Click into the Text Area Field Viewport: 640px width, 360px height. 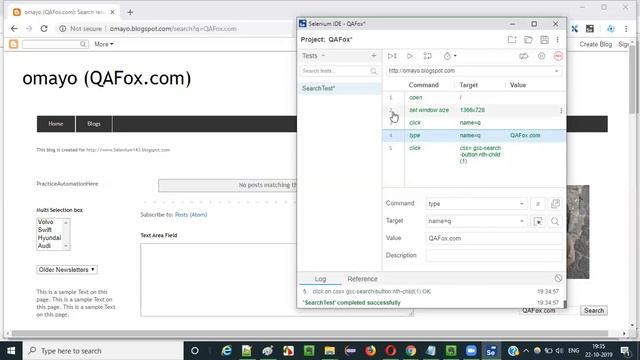coord(277,280)
